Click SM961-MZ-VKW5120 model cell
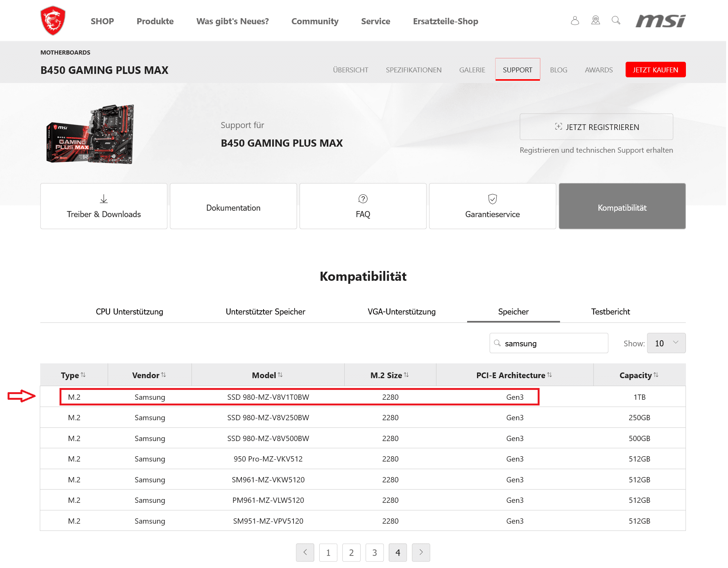Screen dimensions: 728x568 tap(268, 480)
